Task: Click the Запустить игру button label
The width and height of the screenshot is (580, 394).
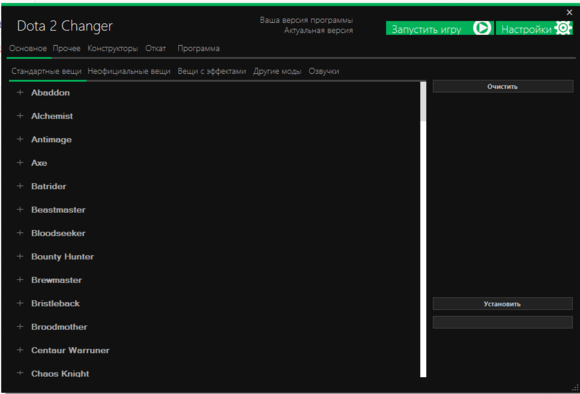Action: pyautogui.click(x=426, y=29)
